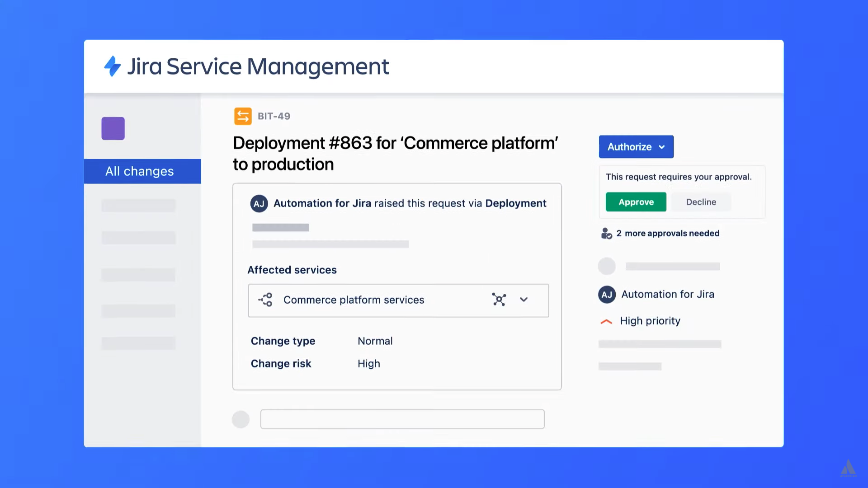Click the comment input field

(x=402, y=419)
